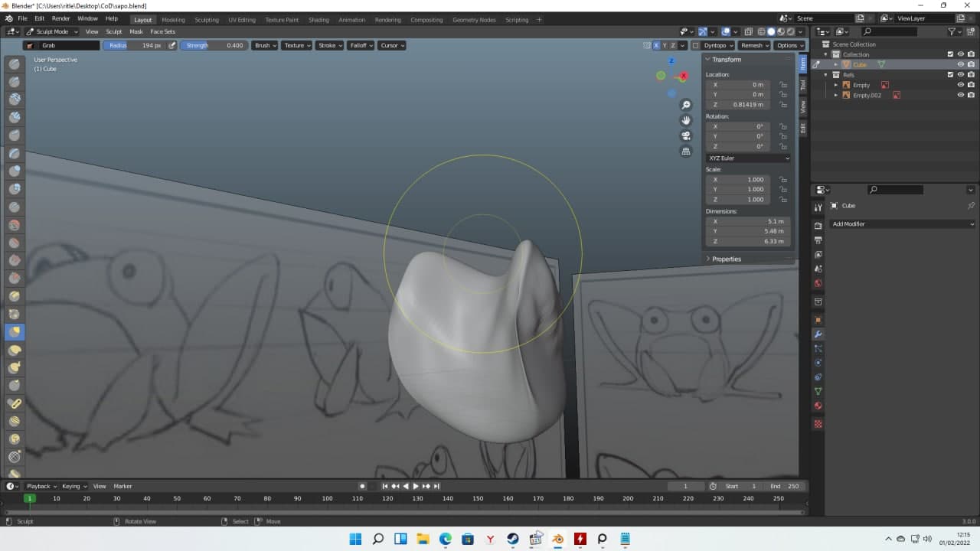Viewport: 980px width, 551px height.
Task: Open the Sculpt Mode dropdown
Action: [x=52, y=31]
